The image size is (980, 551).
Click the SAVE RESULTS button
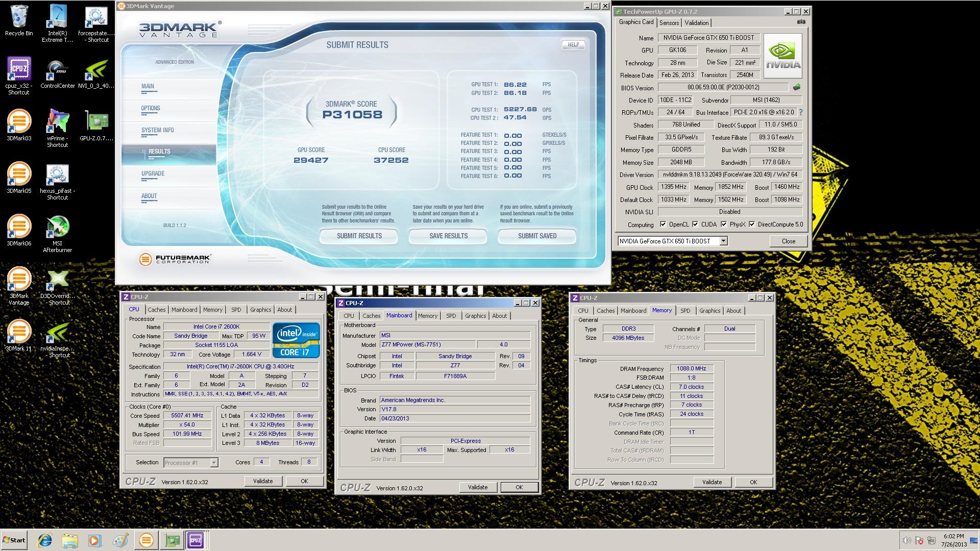coord(448,236)
